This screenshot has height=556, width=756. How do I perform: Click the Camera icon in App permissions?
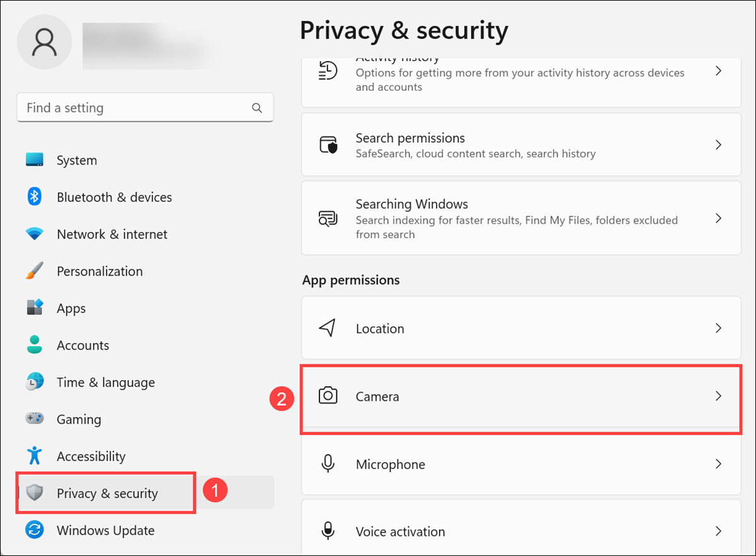pyautogui.click(x=328, y=396)
